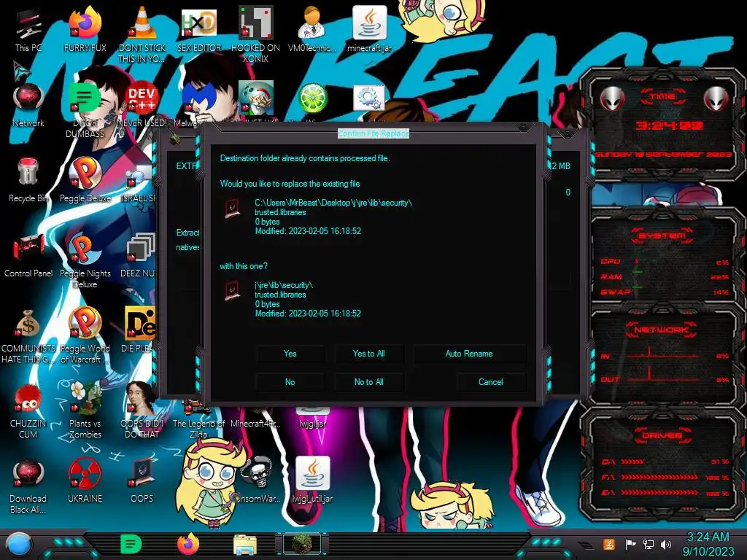Click Yes to replace the file
This screenshot has height=560, width=747.
290,354
